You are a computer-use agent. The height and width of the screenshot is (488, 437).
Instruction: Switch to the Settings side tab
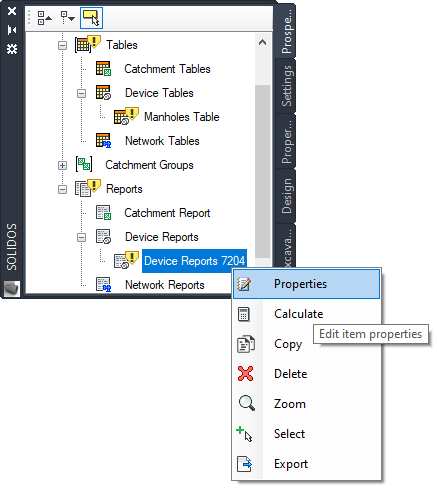point(286,86)
